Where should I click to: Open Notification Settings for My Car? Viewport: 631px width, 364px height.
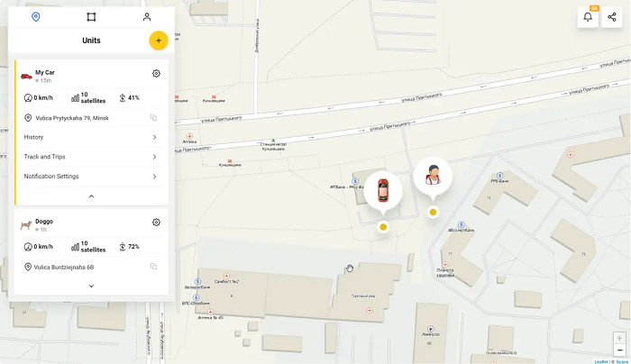pos(91,177)
